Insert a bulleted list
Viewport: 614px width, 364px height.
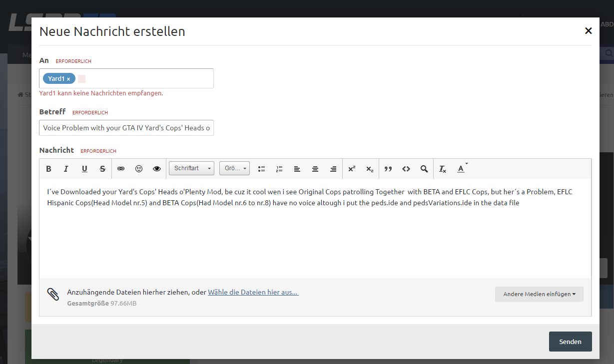coord(261,169)
